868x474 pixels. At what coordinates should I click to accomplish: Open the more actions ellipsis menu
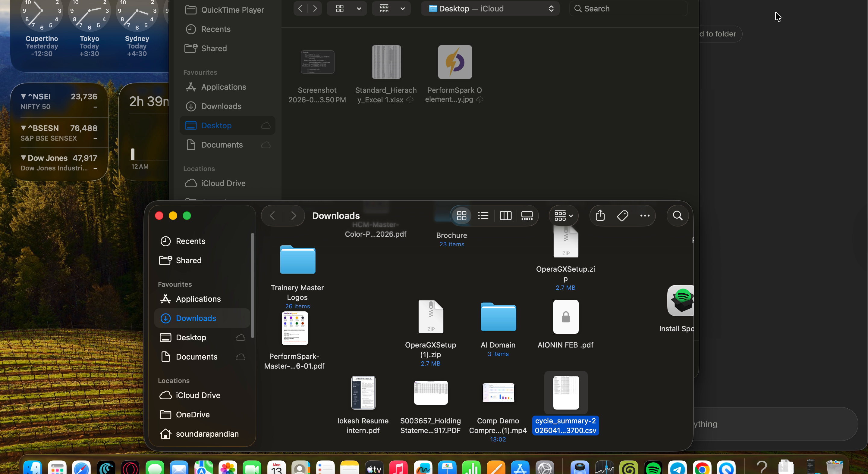coord(645,215)
